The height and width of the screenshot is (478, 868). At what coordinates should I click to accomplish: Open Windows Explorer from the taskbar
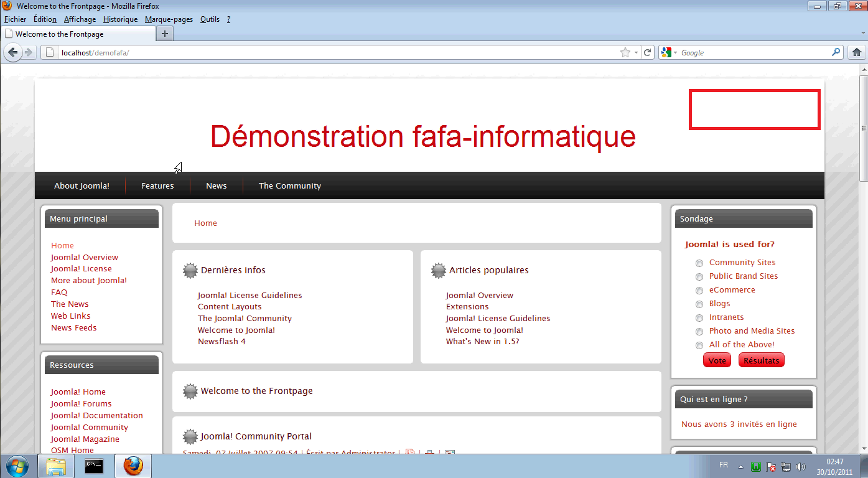[56, 466]
